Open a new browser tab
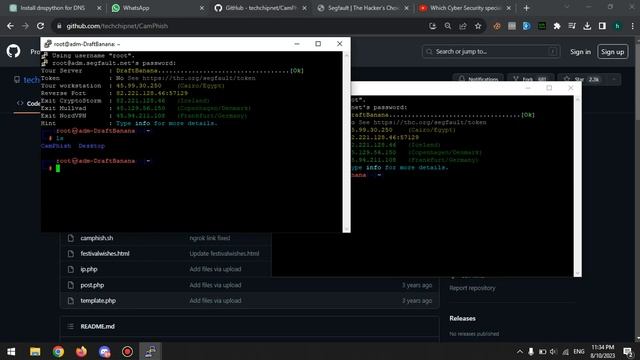The width and height of the screenshot is (640, 360). coord(527,8)
